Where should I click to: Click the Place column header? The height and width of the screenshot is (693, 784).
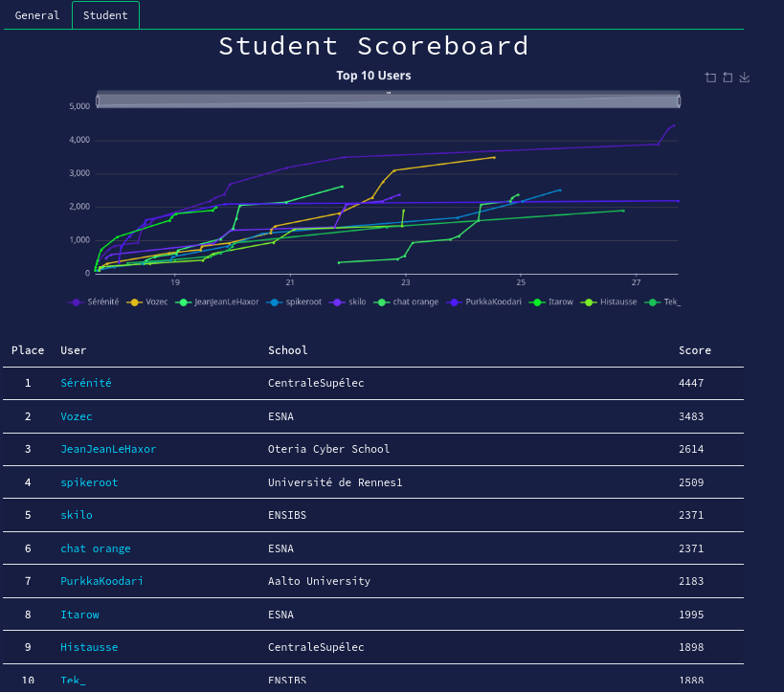pos(28,350)
